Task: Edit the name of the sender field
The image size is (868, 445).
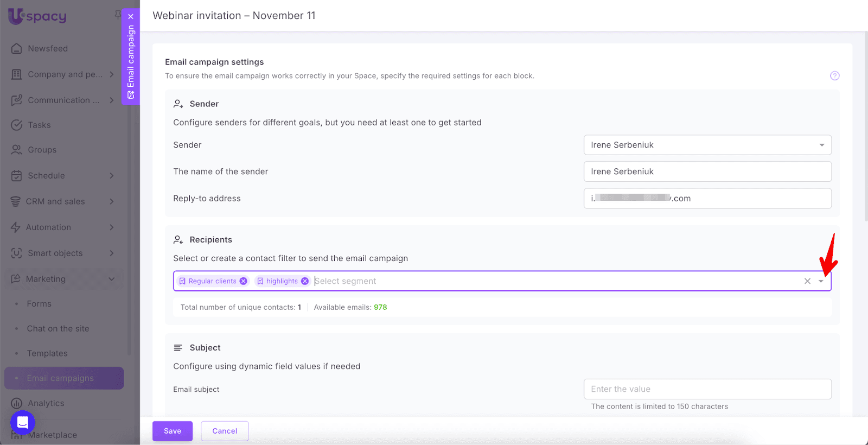Action: pos(707,171)
